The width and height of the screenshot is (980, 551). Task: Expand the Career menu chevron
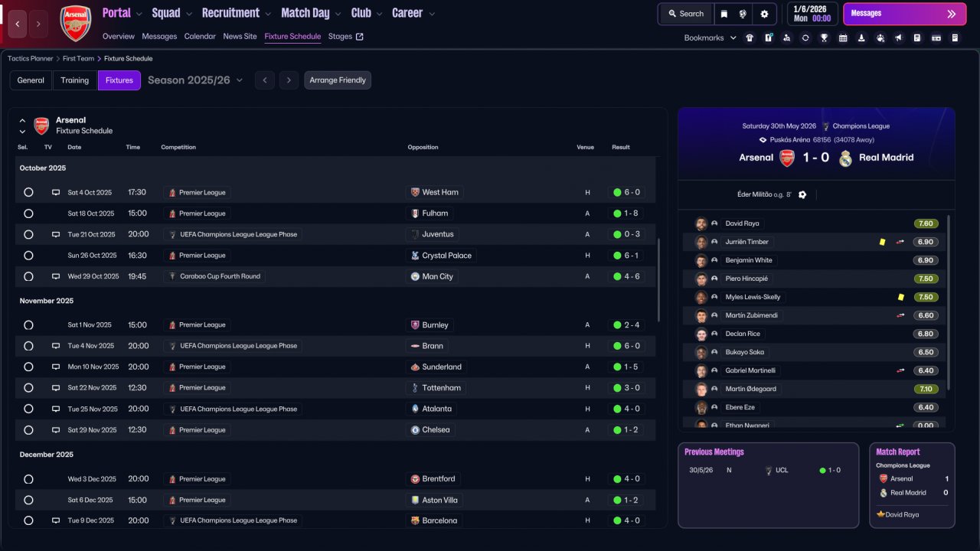click(x=431, y=14)
